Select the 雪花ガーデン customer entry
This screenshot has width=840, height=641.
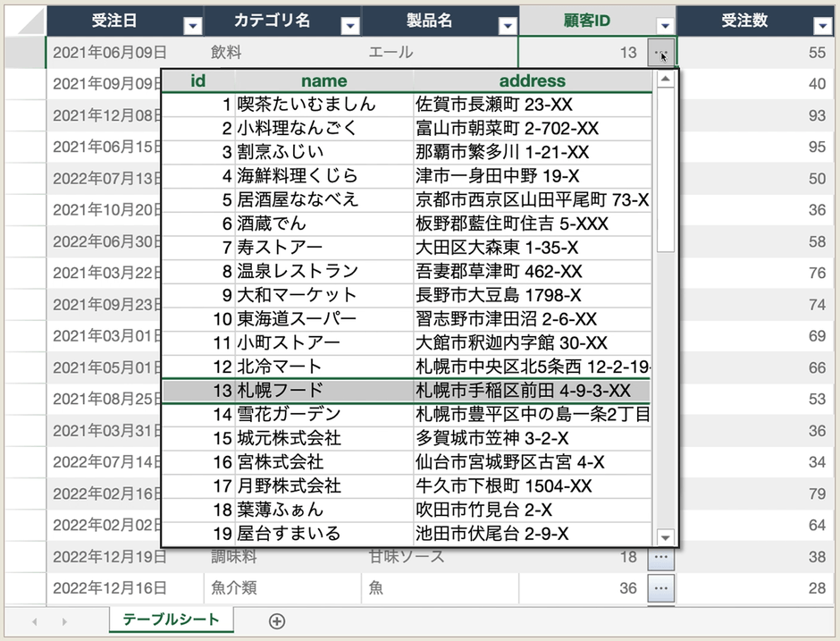[357, 415]
